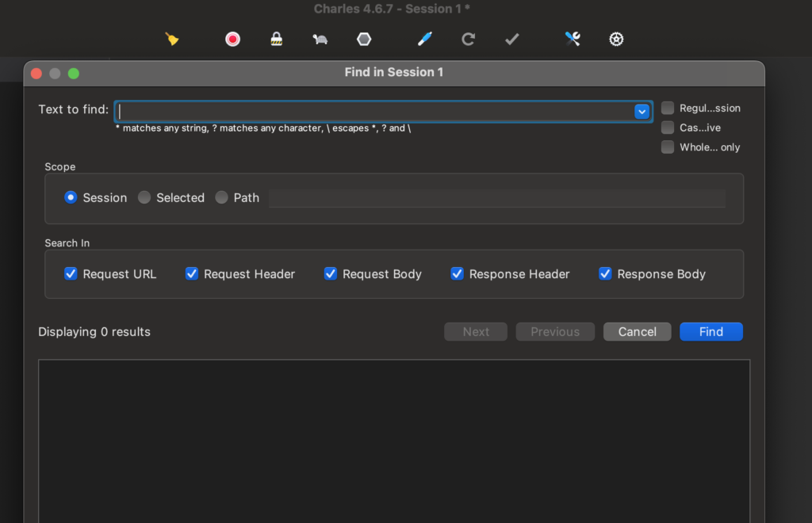
Task: Choose the Selected scope radio button
Action: point(144,198)
